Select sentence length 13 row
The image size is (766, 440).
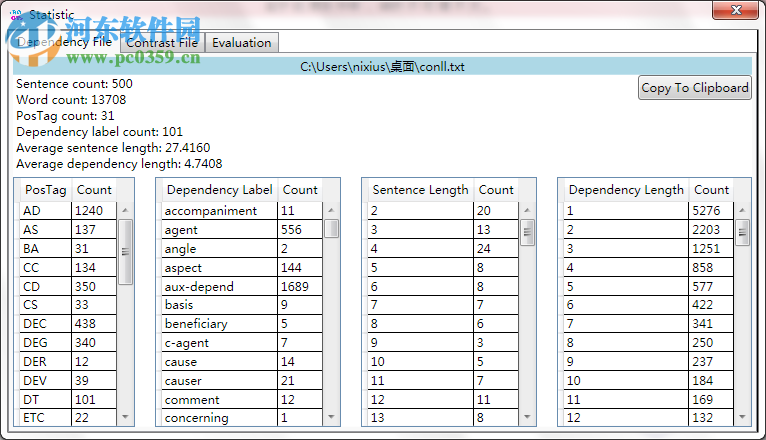(x=443, y=418)
